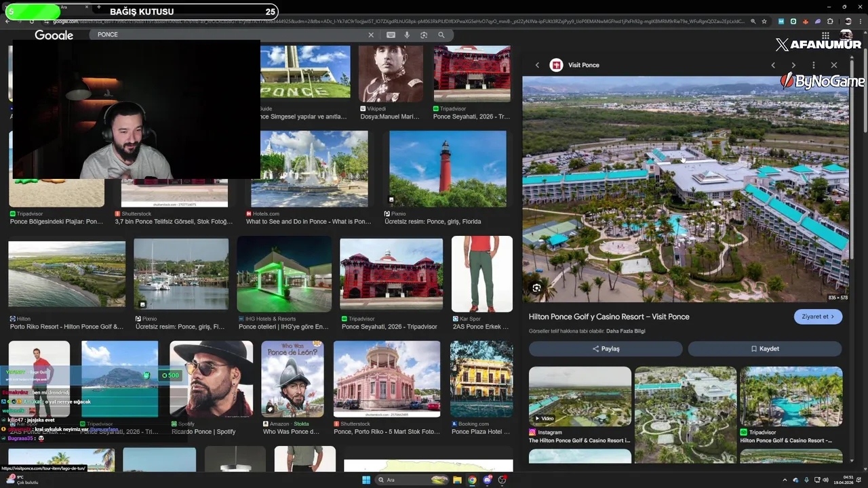
Task: Open the Daha Fazla Bilgi link
Action: click(625, 331)
